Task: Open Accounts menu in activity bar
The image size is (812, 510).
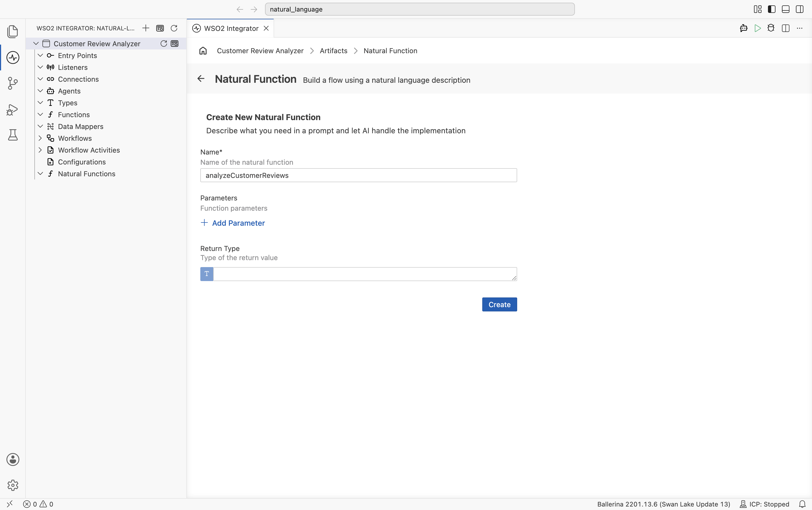Action: click(12, 459)
